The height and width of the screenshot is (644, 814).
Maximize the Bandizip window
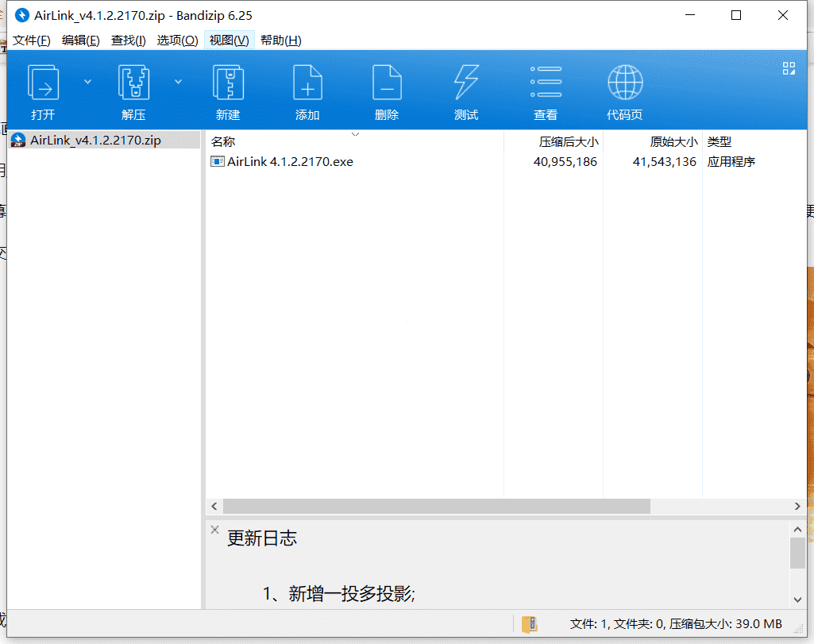[736, 16]
